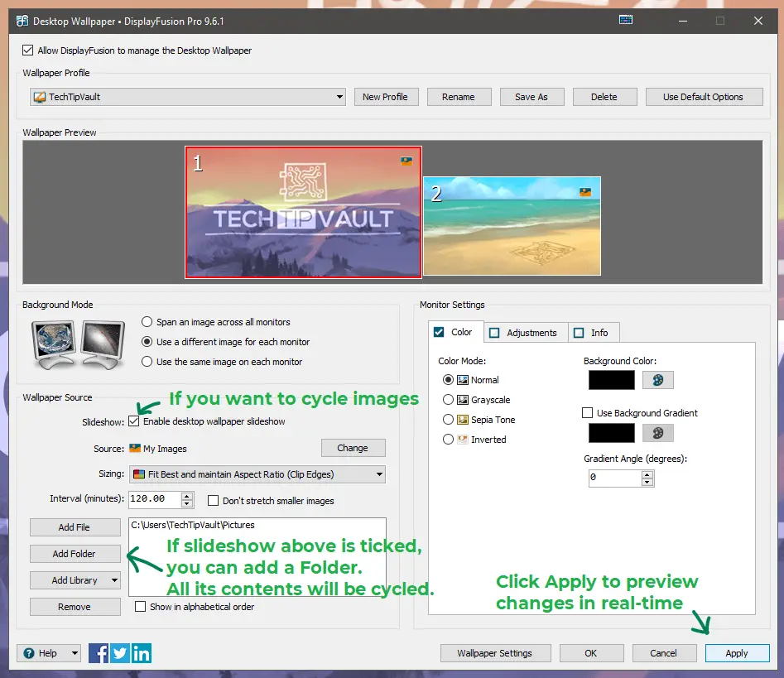Select Sepia Tone color mode
Image resolution: width=784 pixels, height=678 pixels.
[x=449, y=420]
